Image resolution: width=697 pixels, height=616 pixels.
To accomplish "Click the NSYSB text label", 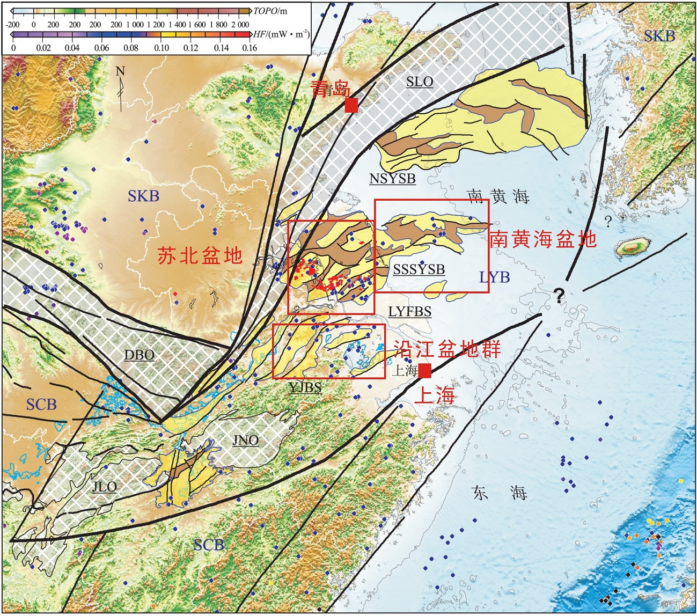I will click(x=393, y=179).
